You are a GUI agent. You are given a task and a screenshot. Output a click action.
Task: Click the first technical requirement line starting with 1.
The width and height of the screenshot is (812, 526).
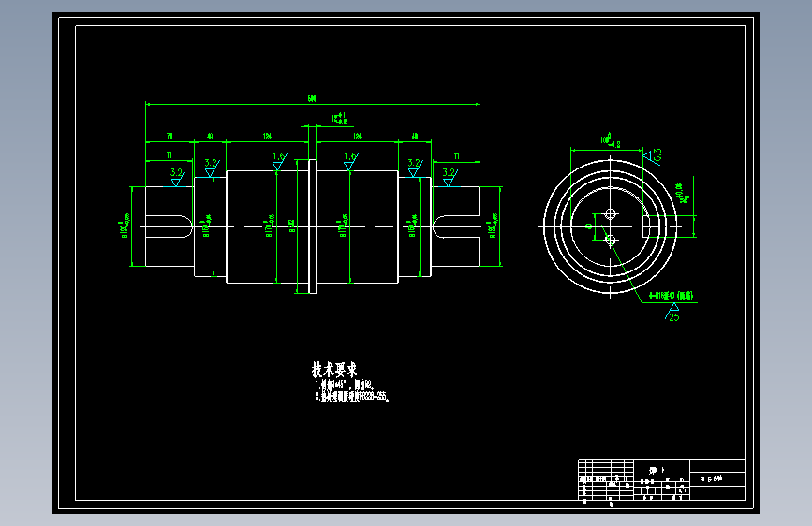coord(344,386)
